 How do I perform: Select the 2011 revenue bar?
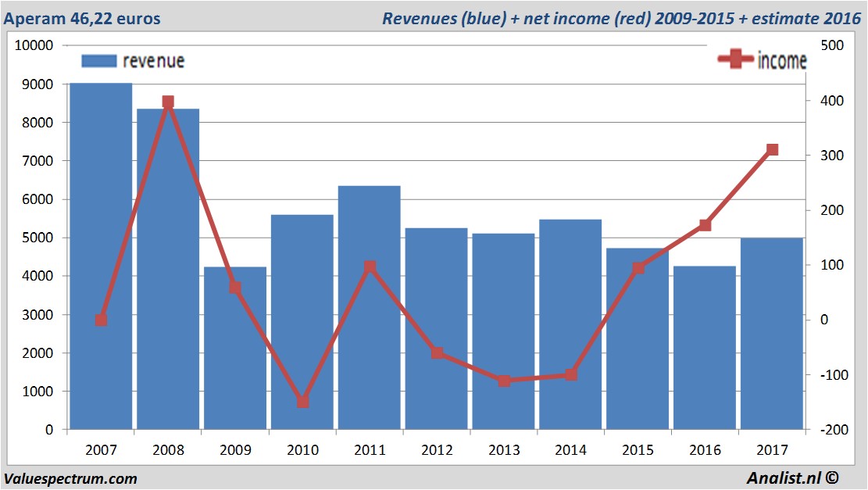click(370, 307)
